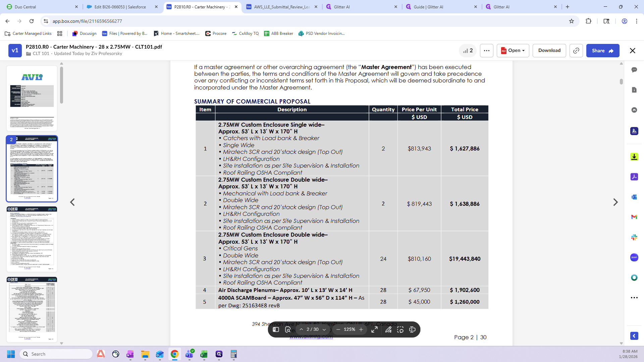Open Excel from the Windows taskbar
This screenshot has width=644, height=362.
tap(204, 354)
